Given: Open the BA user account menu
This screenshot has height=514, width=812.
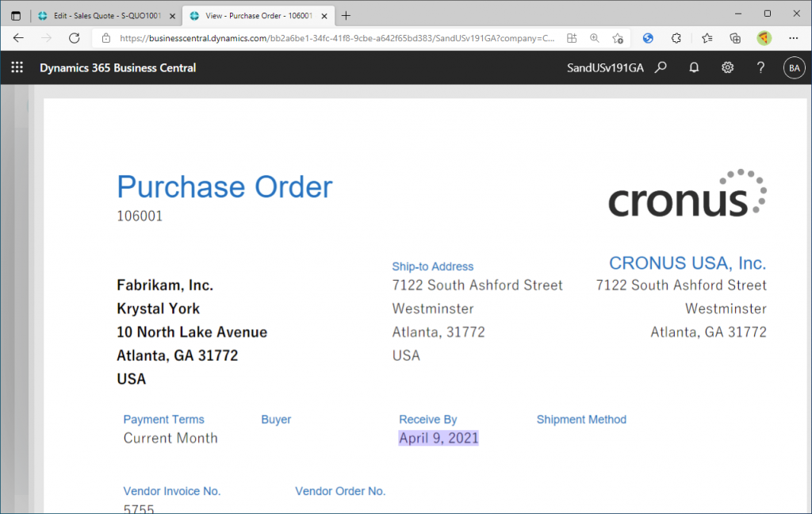Looking at the screenshot, I should 794,68.
